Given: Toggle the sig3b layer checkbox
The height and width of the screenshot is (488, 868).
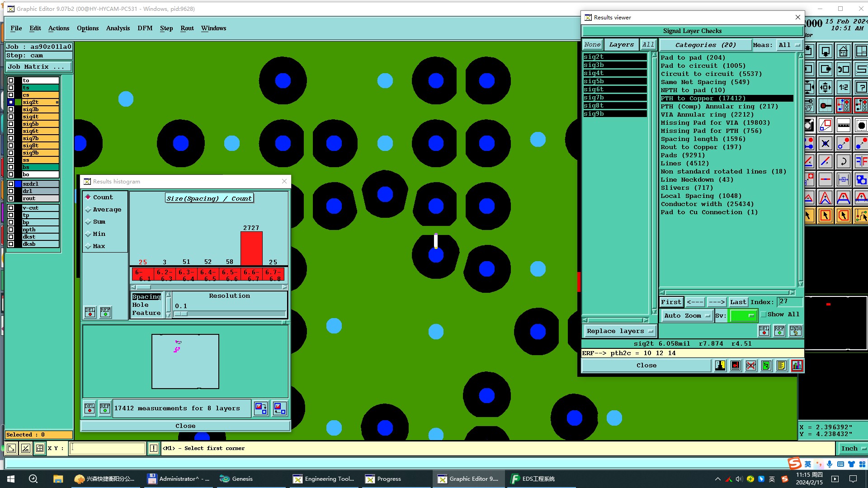Looking at the screenshot, I should (11, 109).
